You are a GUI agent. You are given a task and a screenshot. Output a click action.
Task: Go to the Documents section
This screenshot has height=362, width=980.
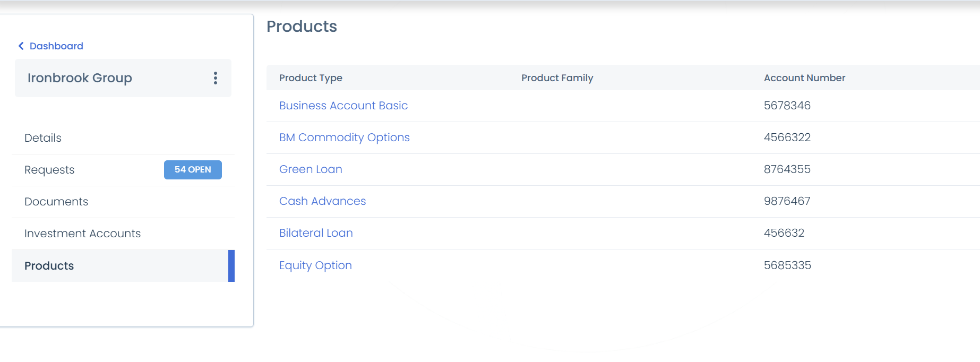point(56,202)
